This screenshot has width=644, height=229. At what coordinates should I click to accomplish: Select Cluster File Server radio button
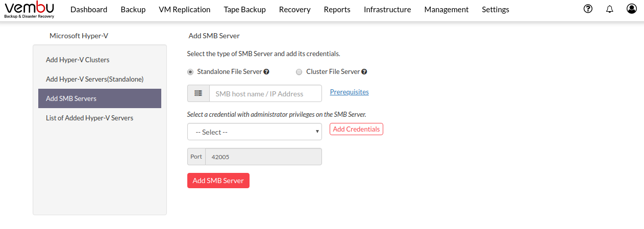coord(299,72)
